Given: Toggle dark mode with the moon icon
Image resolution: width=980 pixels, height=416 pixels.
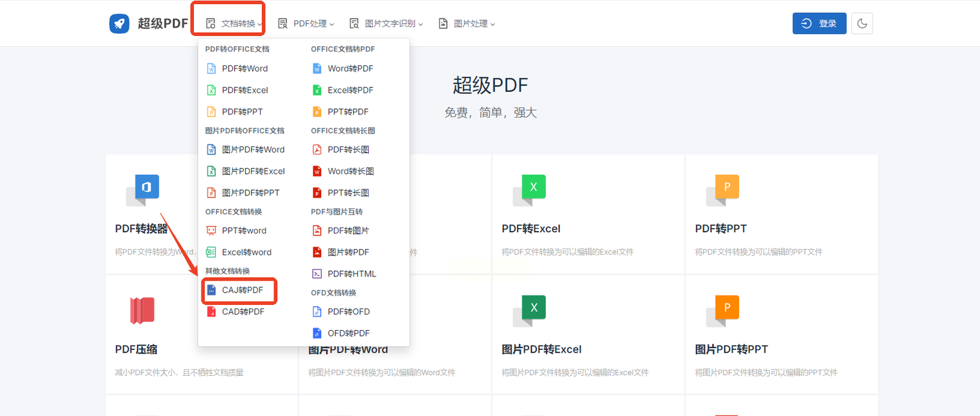Looking at the screenshot, I should (x=862, y=23).
